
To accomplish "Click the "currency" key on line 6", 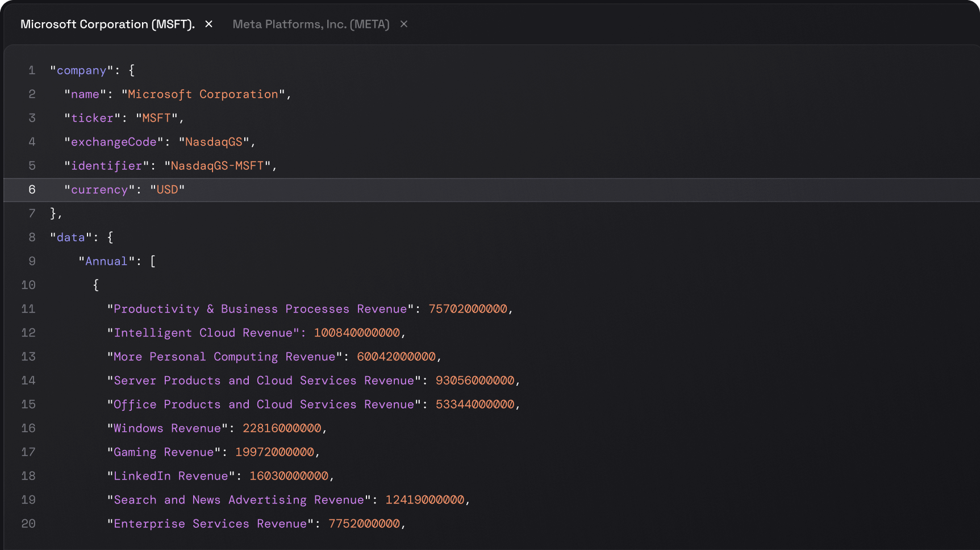I will pos(99,190).
